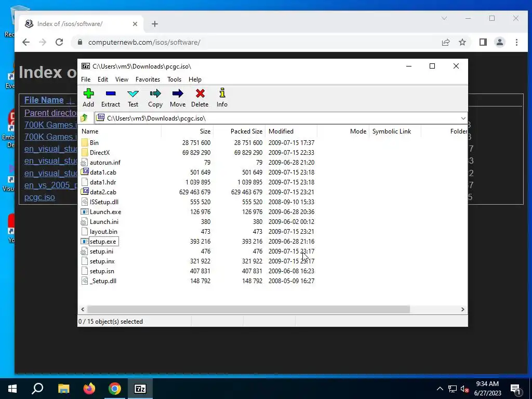Select the DirectX folder icon

click(85, 153)
